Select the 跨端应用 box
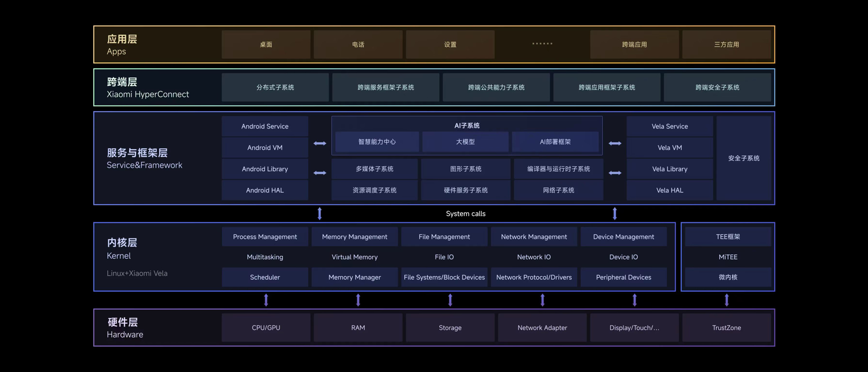 tap(634, 44)
